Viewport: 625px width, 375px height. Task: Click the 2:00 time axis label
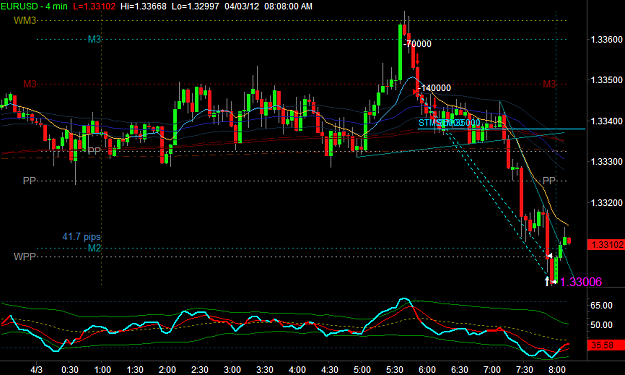coord(167,370)
